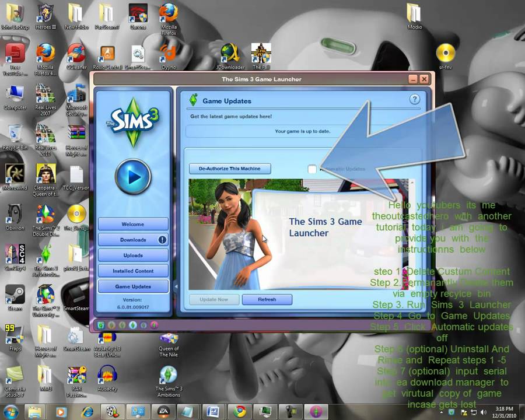This screenshot has width=525, height=420.
Task: Select the Microsoft Security desktop icon
Action: tap(76, 100)
